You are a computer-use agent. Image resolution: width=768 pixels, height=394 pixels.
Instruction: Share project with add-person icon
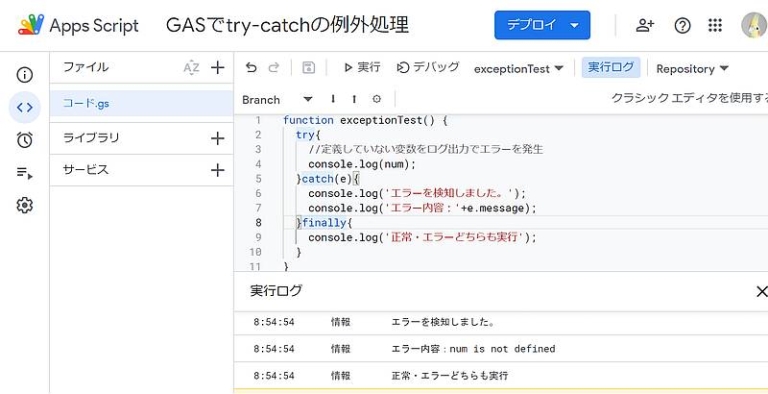[645, 25]
